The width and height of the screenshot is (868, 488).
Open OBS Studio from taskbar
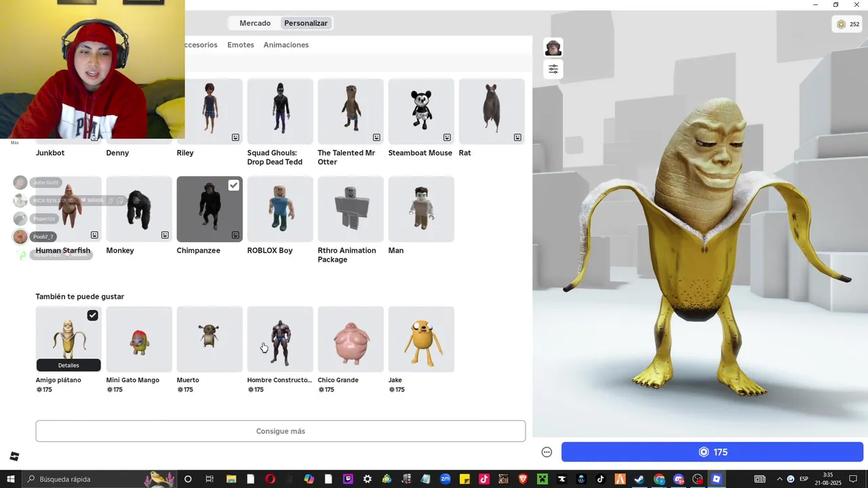coord(698,479)
